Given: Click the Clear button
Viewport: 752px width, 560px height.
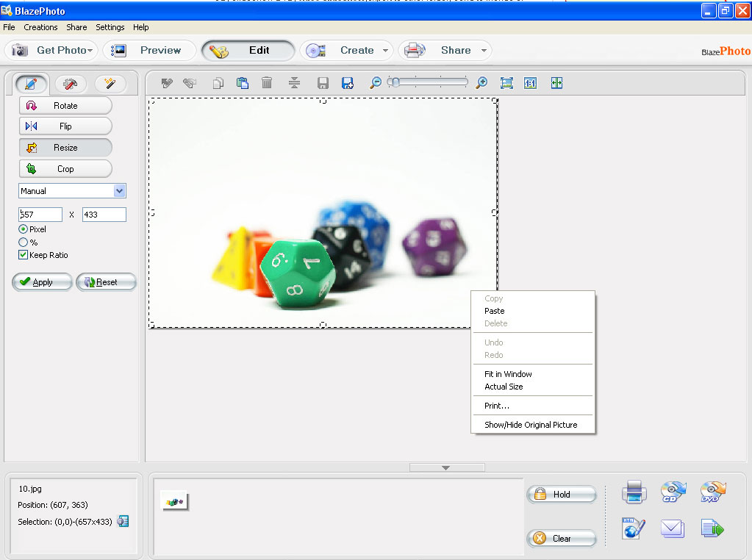Looking at the screenshot, I should tap(562, 539).
